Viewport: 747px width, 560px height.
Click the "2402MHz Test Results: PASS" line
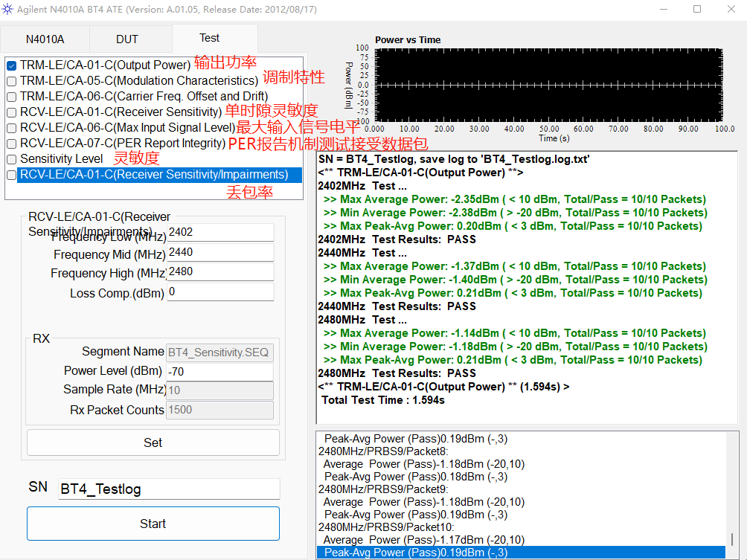tap(397, 239)
